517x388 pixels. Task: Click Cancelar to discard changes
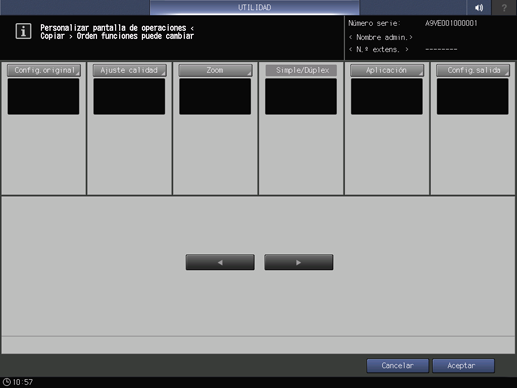click(398, 366)
